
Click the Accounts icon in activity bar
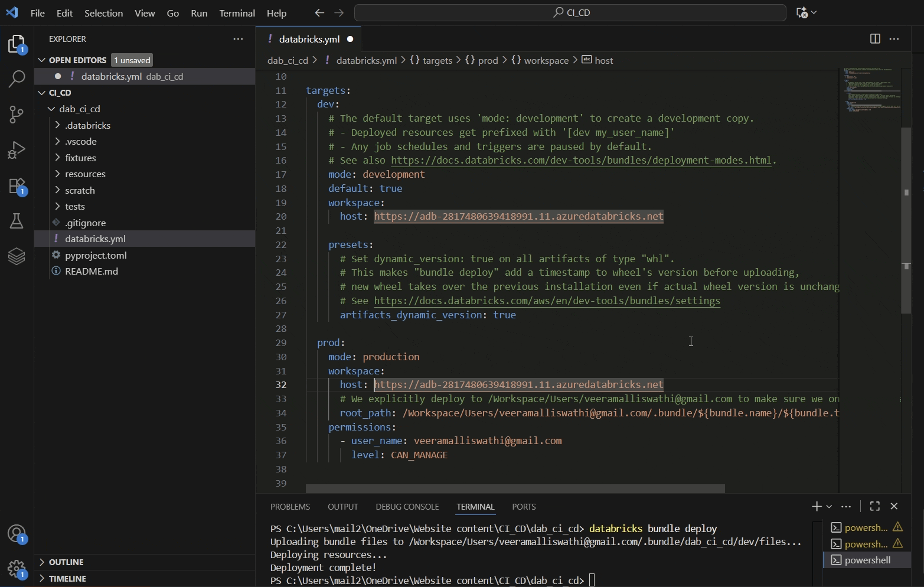(x=17, y=534)
